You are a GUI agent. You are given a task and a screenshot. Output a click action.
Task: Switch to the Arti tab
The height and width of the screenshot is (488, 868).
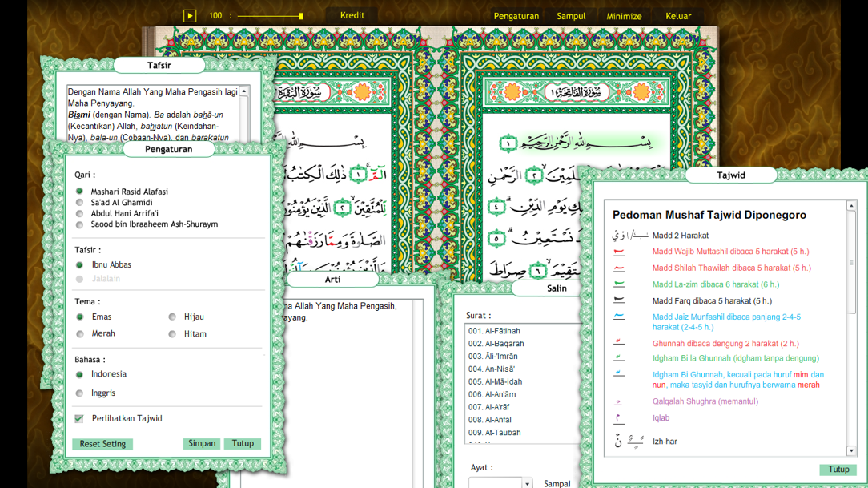click(333, 280)
